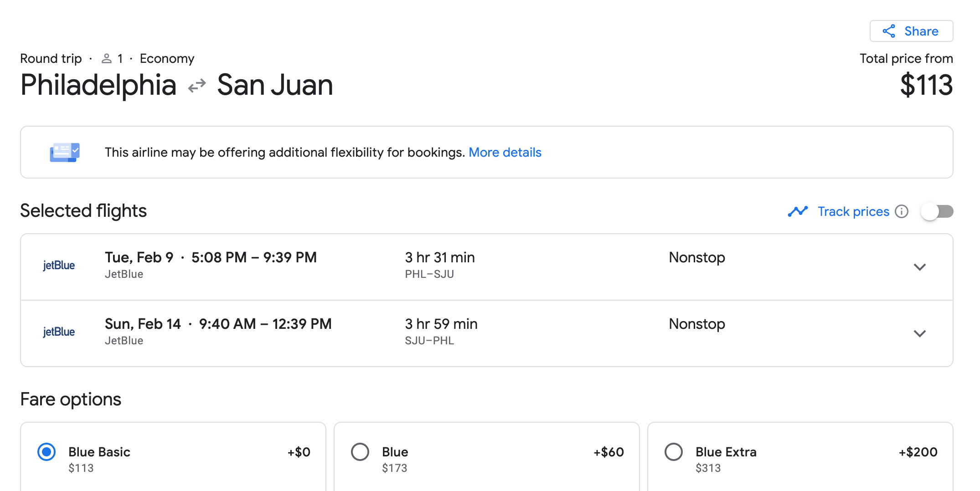980x491 pixels.
Task: Click the passenger count person icon
Action: [106, 58]
